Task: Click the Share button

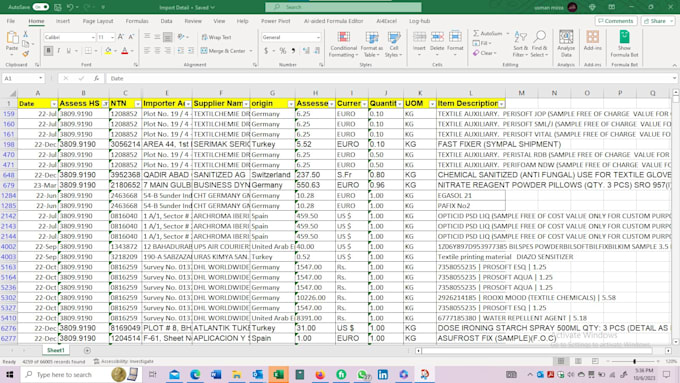Action: tap(658, 21)
